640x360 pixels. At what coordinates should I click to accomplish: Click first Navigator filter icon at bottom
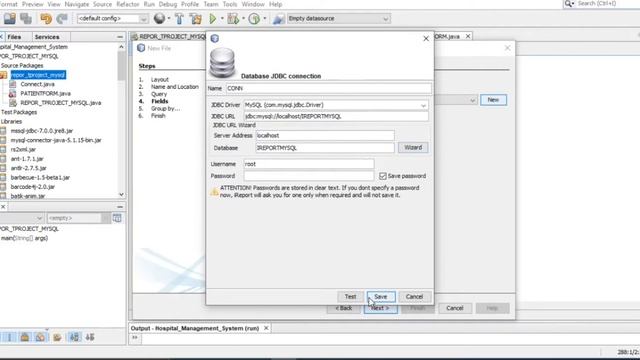[x=9, y=337]
